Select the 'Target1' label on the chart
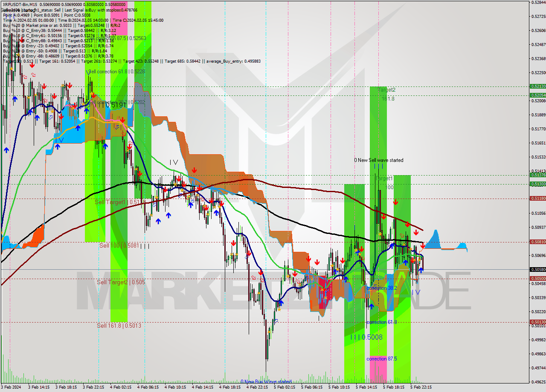The image size is (546, 392). point(384,178)
